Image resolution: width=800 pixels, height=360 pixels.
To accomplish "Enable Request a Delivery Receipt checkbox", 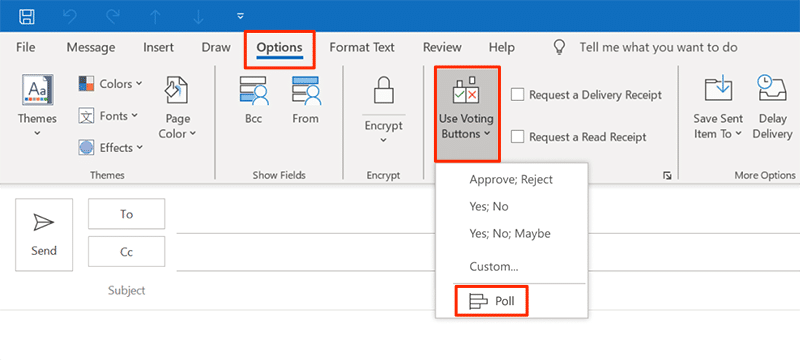I will tap(517, 95).
